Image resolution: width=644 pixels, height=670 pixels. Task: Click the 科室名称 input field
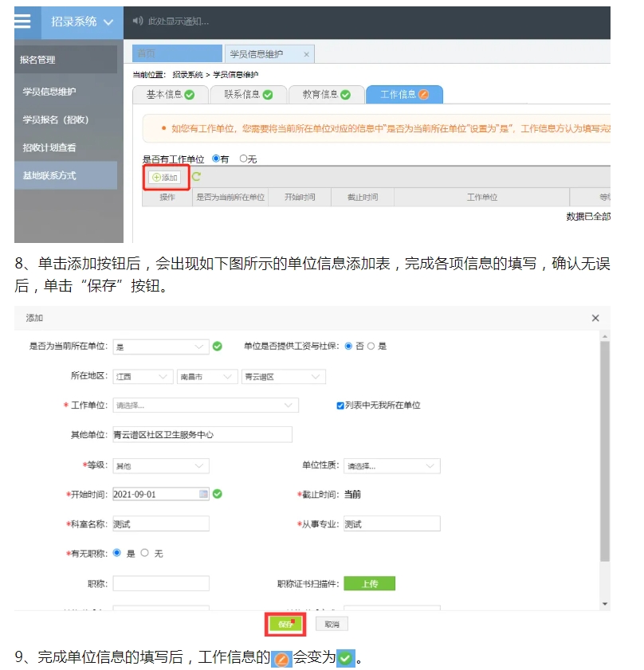click(x=160, y=523)
